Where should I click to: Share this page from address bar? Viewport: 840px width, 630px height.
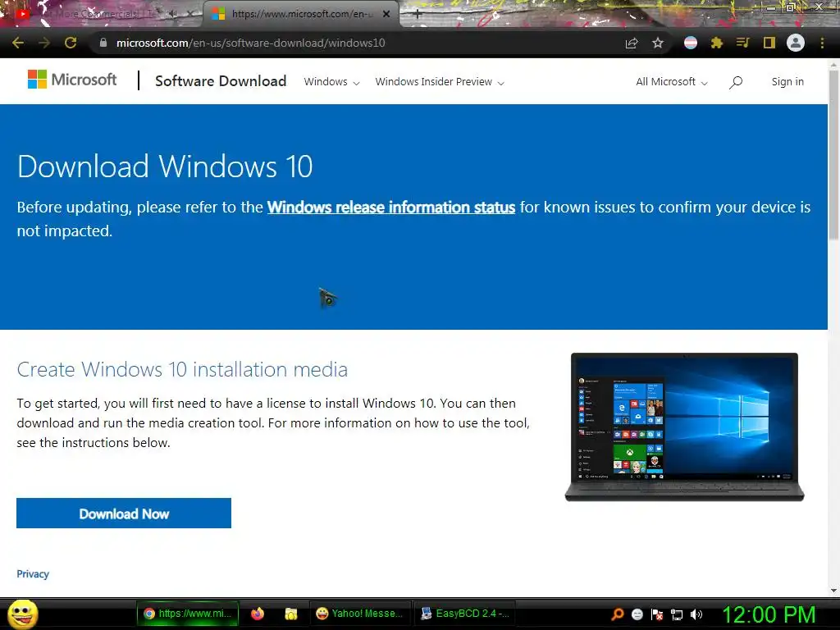[632, 43]
